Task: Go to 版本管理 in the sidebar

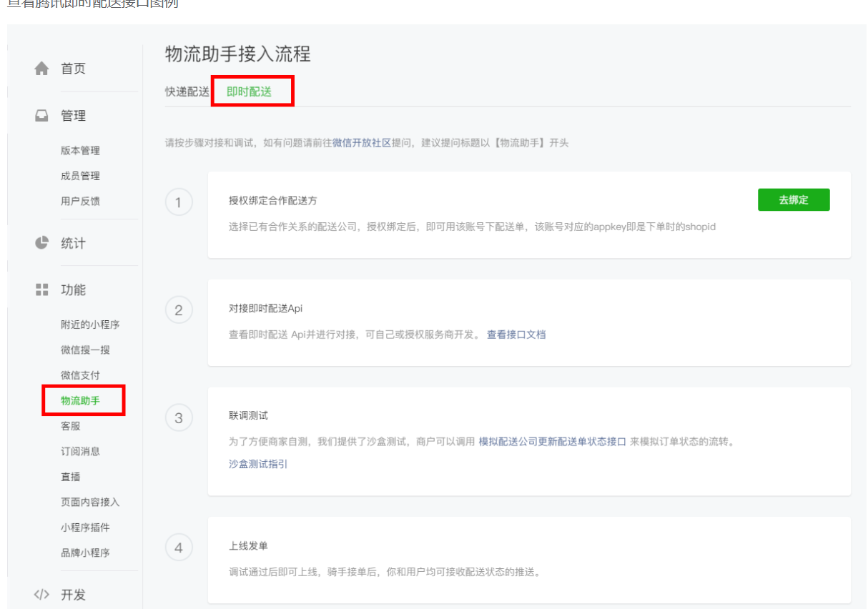Action: click(x=80, y=150)
